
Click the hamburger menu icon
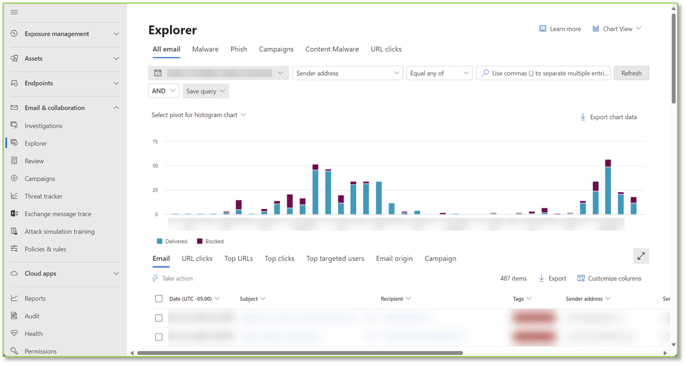coord(14,12)
